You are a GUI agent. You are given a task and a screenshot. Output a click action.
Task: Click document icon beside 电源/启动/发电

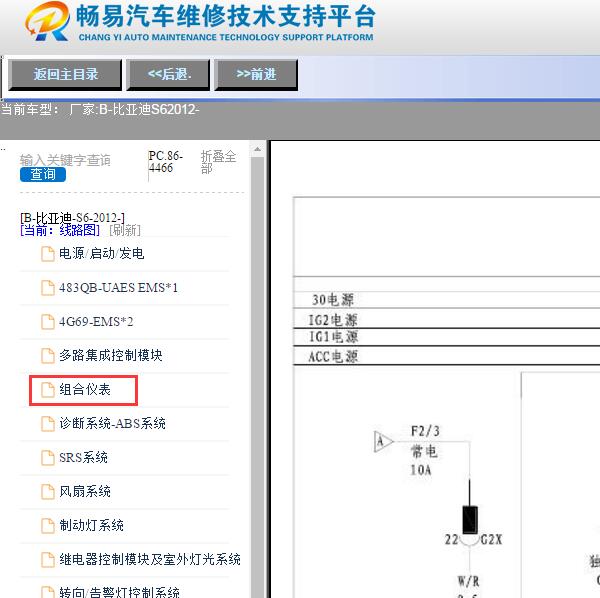pyautogui.click(x=48, y=254)
